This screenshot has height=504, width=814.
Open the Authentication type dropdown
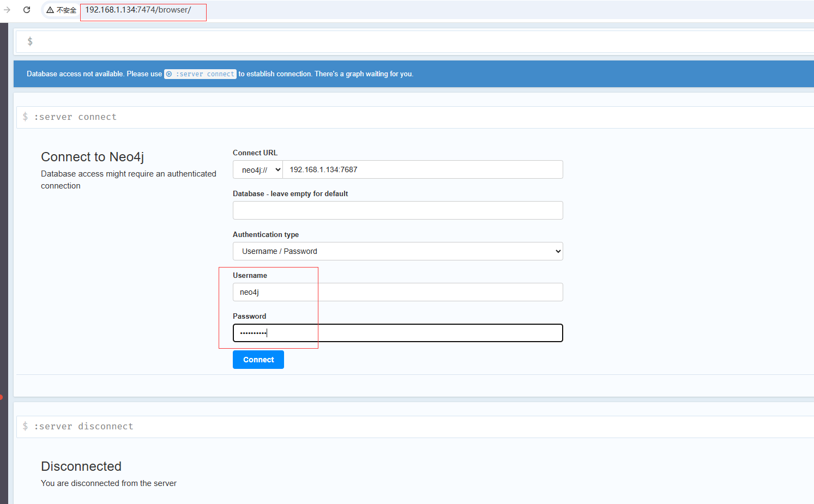(x=398, y=251)
